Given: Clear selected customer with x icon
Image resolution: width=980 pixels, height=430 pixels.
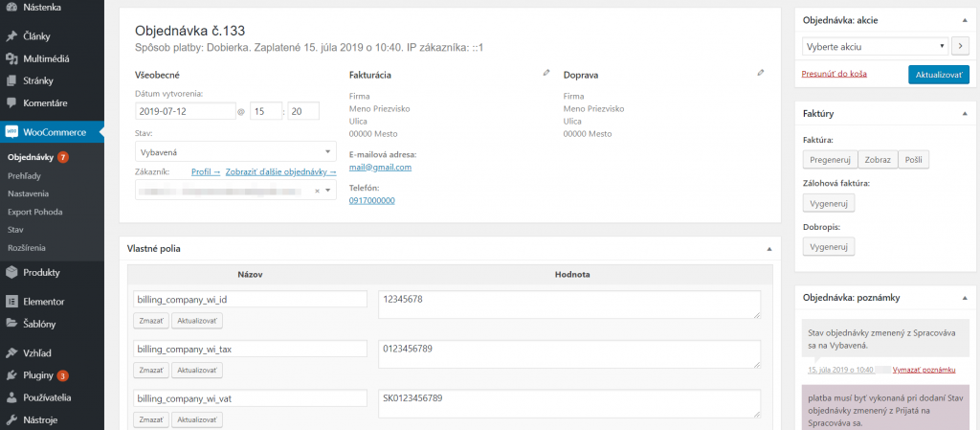Looking at the screenshot, I should pos(317,191).
